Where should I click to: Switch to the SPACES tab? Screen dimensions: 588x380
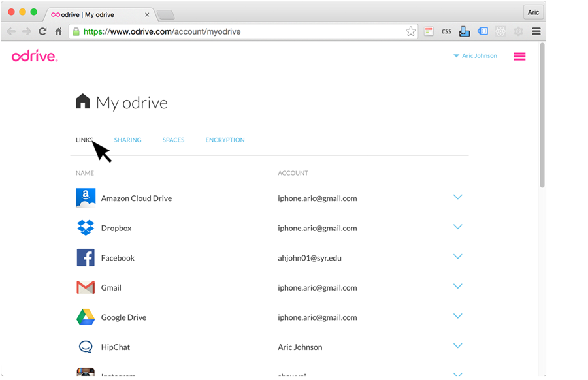coord(173,140)
